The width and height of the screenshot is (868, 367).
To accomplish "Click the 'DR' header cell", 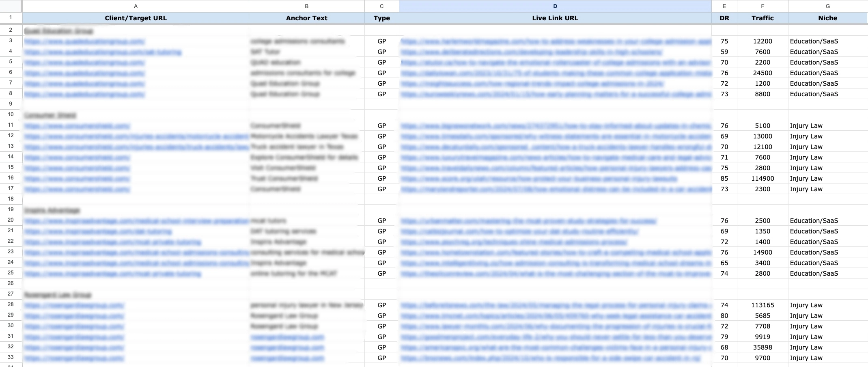I will [x=724, y=18].
